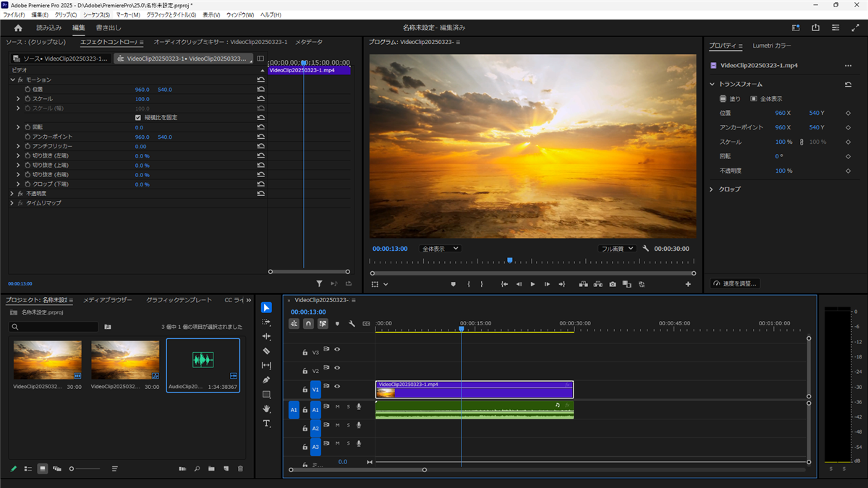
Task: Expand the クロップ section in properties
Action: (x=712, y=189)
